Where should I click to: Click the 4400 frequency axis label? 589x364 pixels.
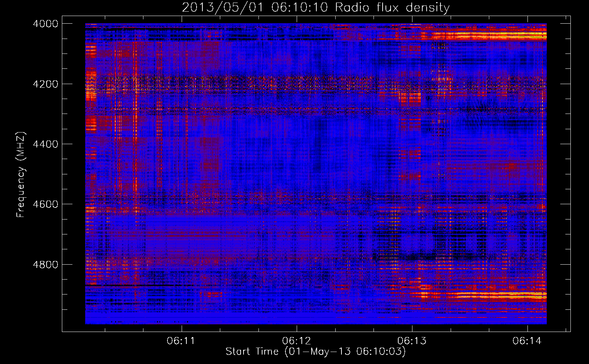[x=46, y=144]
